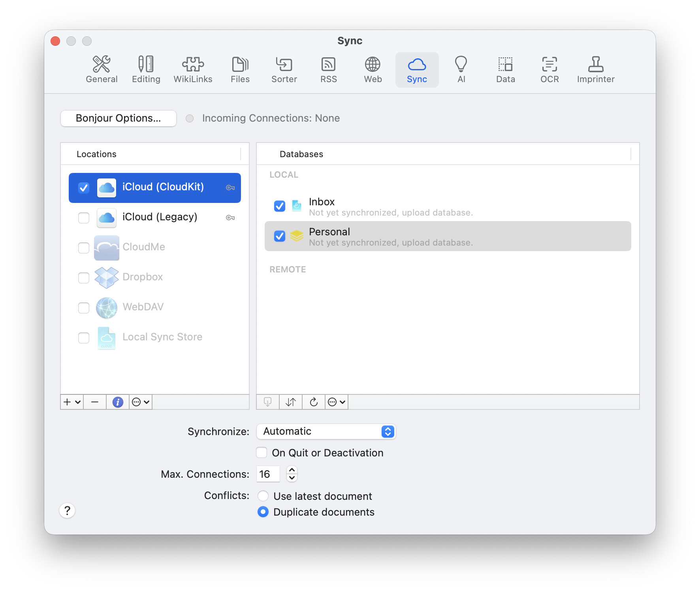
Task: Click the Bonjour Options button
Action: coord(118,118)
